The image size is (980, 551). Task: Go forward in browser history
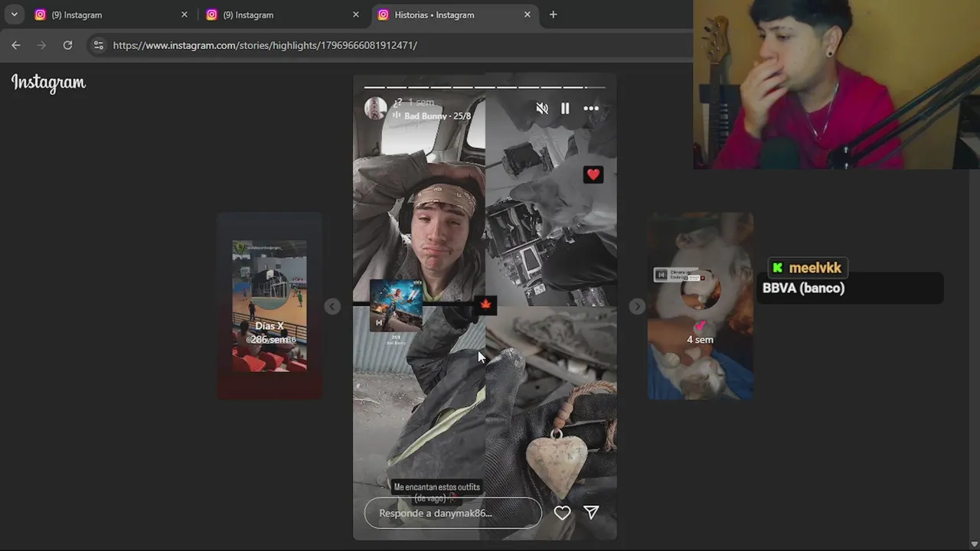[x=42, y=45]
